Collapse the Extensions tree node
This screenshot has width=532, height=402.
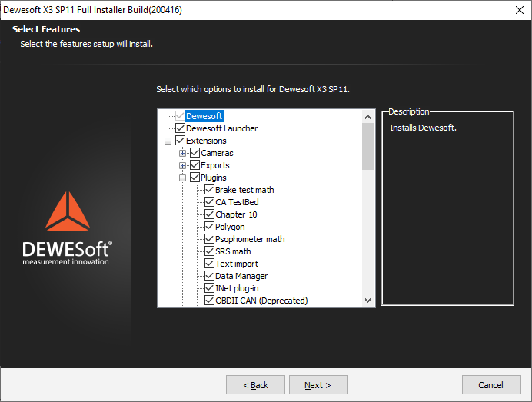pos(168,141)
